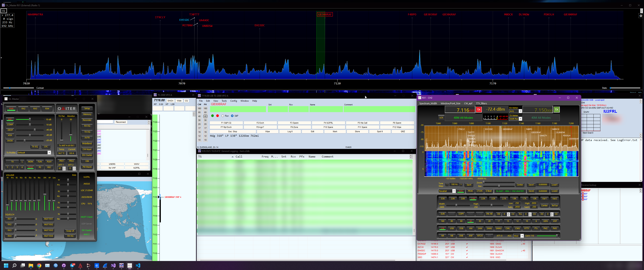
Task: Click the red status dot in logger
Action: (218, 116)
